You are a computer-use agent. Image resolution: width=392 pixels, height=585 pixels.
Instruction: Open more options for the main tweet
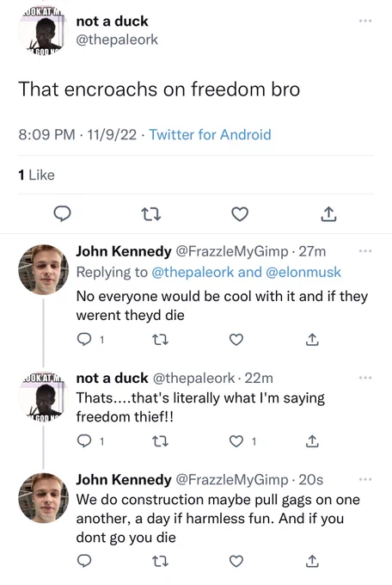pos(365,21)
